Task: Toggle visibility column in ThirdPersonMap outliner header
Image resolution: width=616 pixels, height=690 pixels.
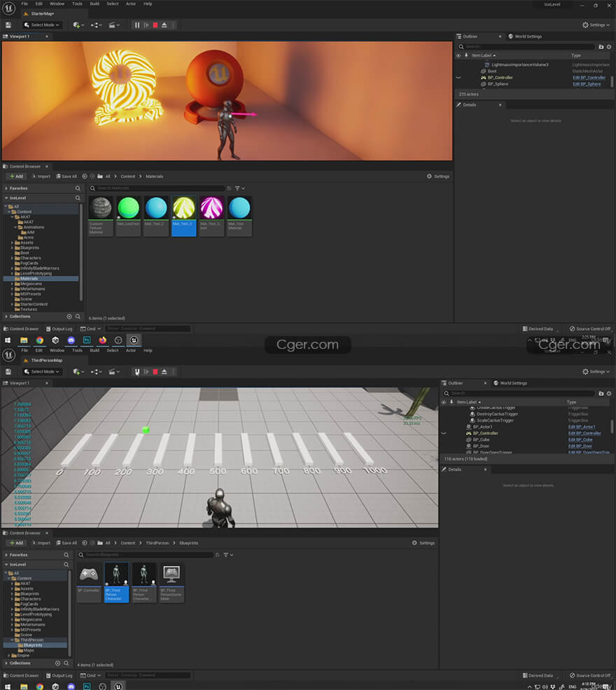Action: point(444,402)
